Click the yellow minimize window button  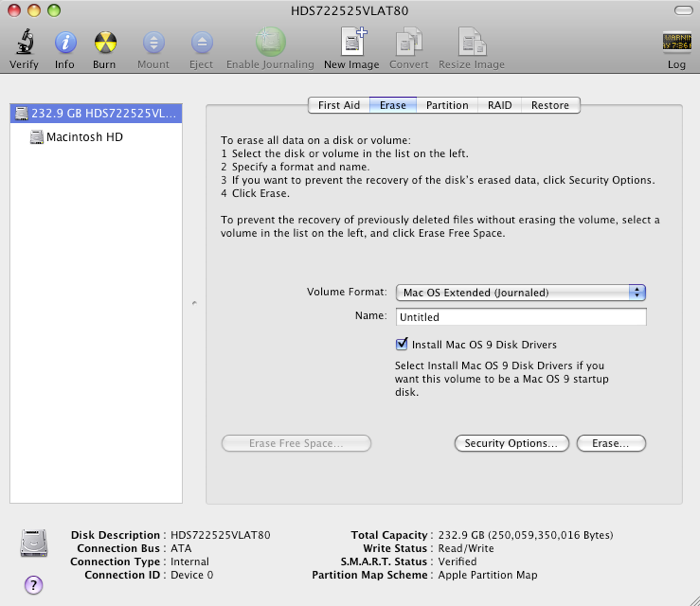click(x=34, y=10)
